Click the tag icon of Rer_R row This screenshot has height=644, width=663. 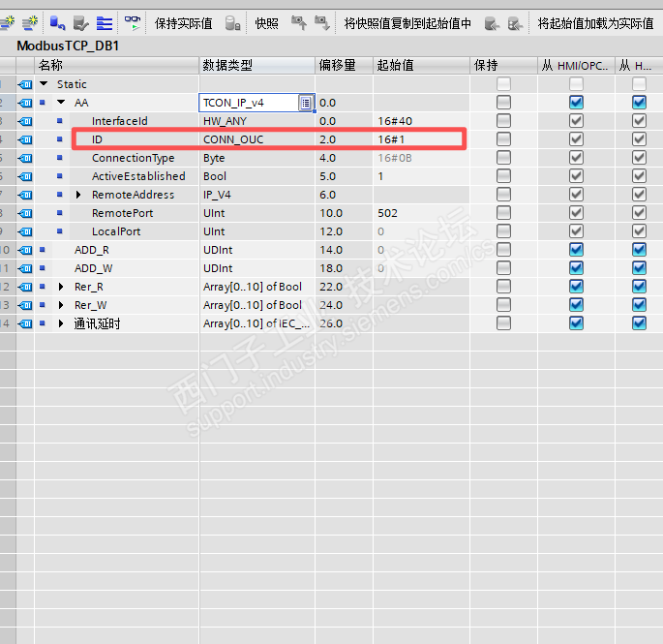(25, 287)
